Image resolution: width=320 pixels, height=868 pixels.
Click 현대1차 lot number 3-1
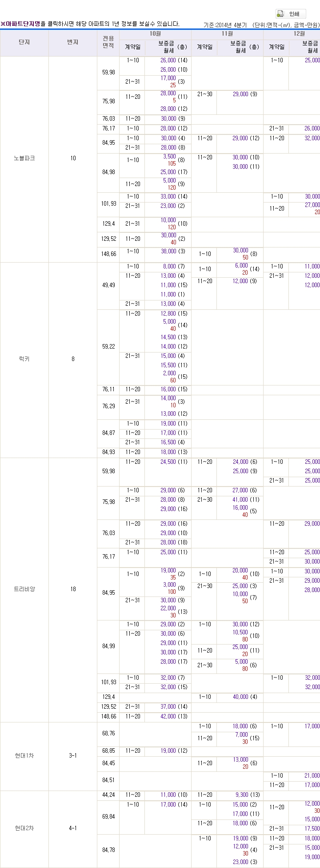click(73, 756)
